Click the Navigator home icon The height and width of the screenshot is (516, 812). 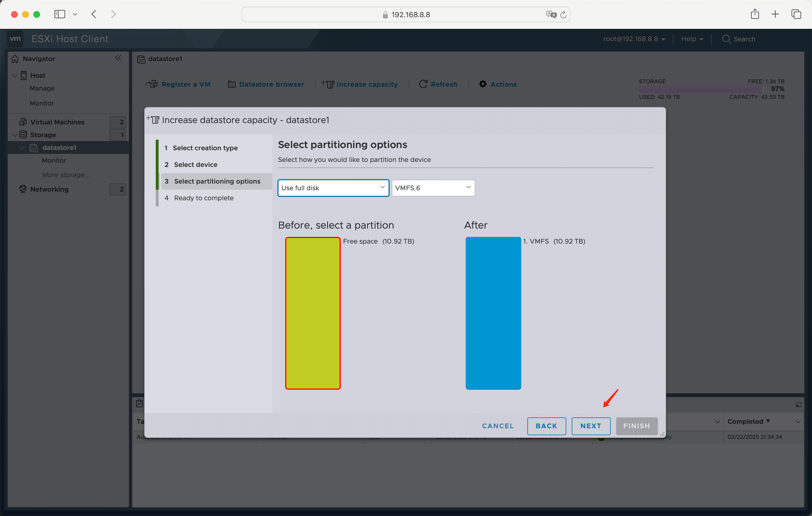[x=15, y=59]
